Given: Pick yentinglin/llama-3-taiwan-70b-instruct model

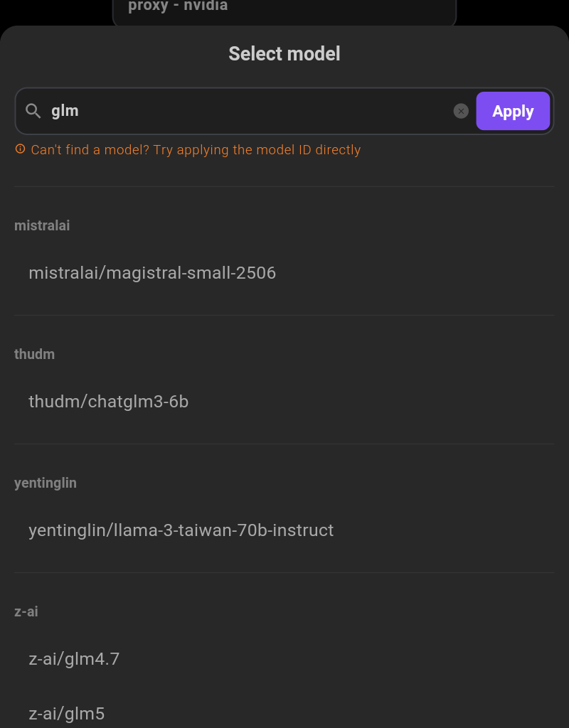Looking at the screenshot, I should pyautogui.click(x=181, y=530).
